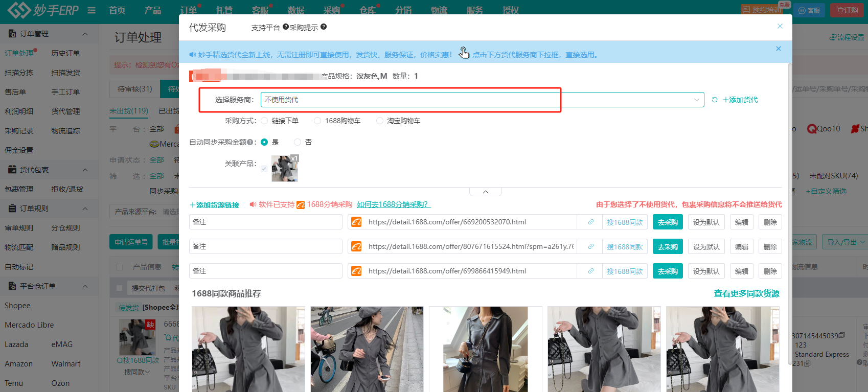The image size is (868, 392).
Task: Click the link icon for offer 669200532070
Action: (x=590, y=222)
